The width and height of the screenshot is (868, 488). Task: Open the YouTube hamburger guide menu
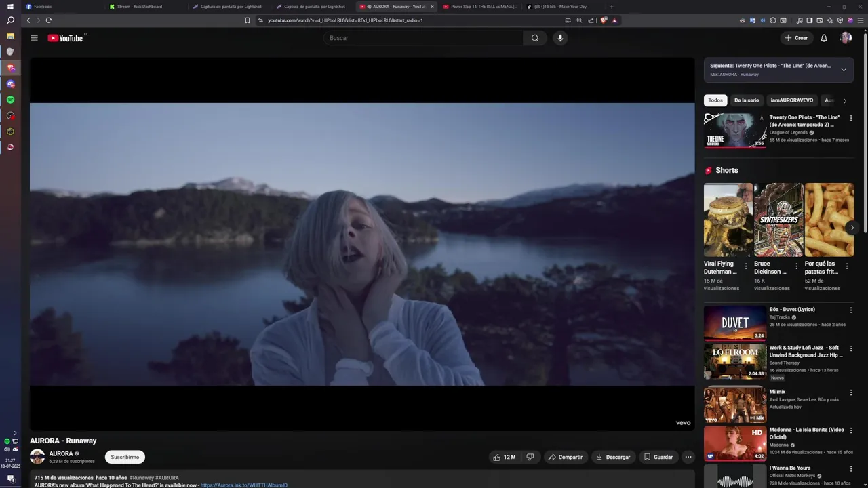pos(34,38)
